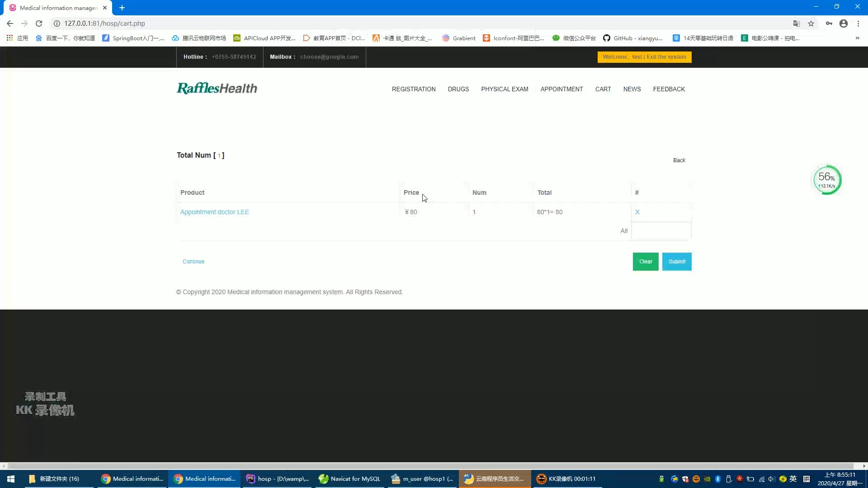Viewport: 868px width, 488px height.
Task: Click the Price column header
Action: click(x=411, y=192)
